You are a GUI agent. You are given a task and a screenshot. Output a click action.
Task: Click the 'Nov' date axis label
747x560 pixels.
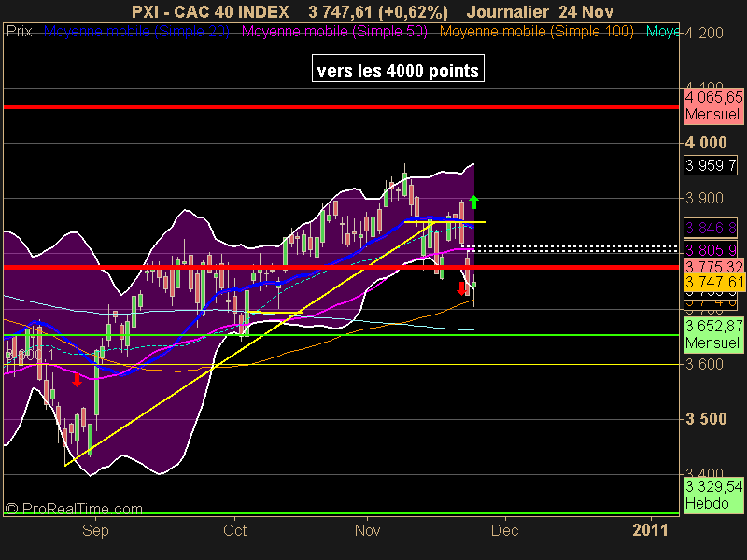(x=367, y=530)
